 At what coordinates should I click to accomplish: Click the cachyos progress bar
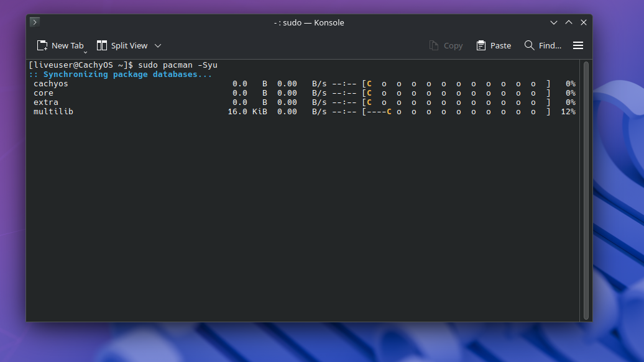[x=456, y=84]
